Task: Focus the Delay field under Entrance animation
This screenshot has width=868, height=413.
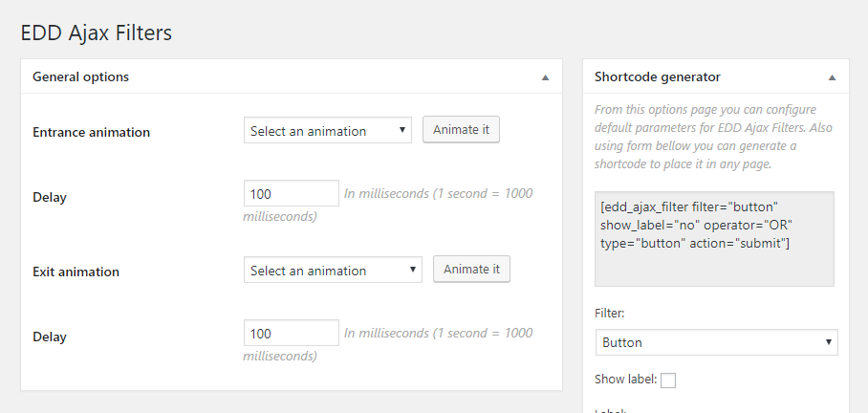Action: [x=292, y=193]
